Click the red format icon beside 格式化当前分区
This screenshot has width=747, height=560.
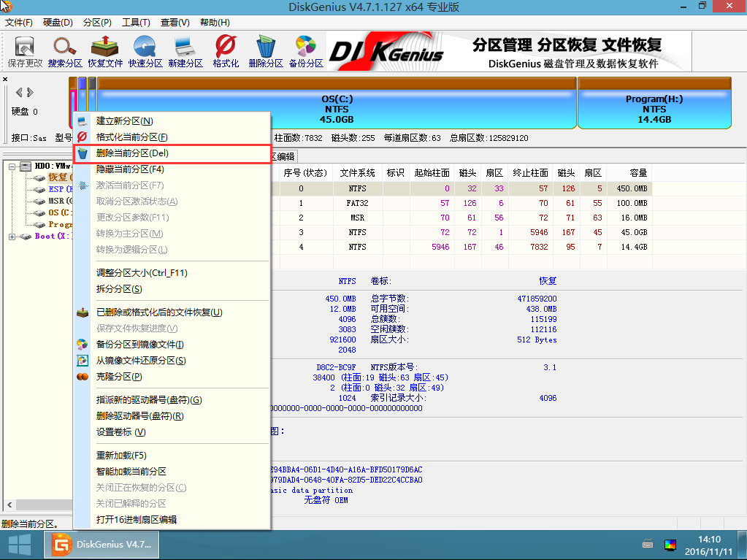[x=83, y=137]
